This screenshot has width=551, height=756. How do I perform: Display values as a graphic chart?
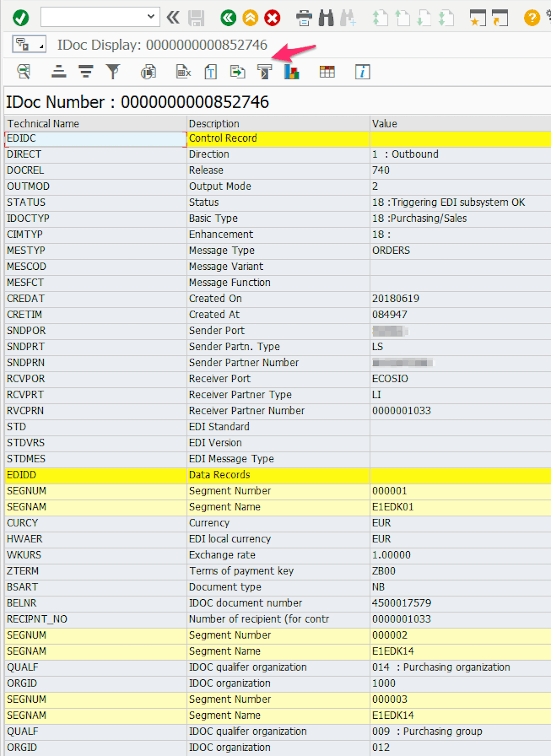[x=291, y=71]
